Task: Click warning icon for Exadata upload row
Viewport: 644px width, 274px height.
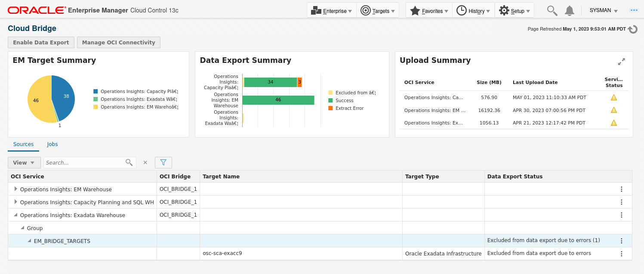Action: coord(614,123)
